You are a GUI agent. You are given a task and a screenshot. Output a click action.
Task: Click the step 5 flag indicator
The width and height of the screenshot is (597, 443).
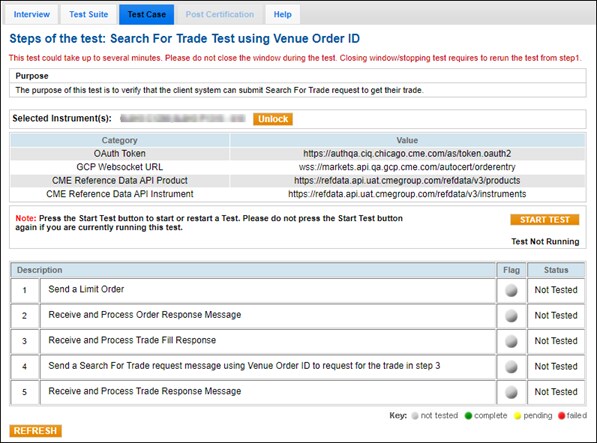coord(511,392)
